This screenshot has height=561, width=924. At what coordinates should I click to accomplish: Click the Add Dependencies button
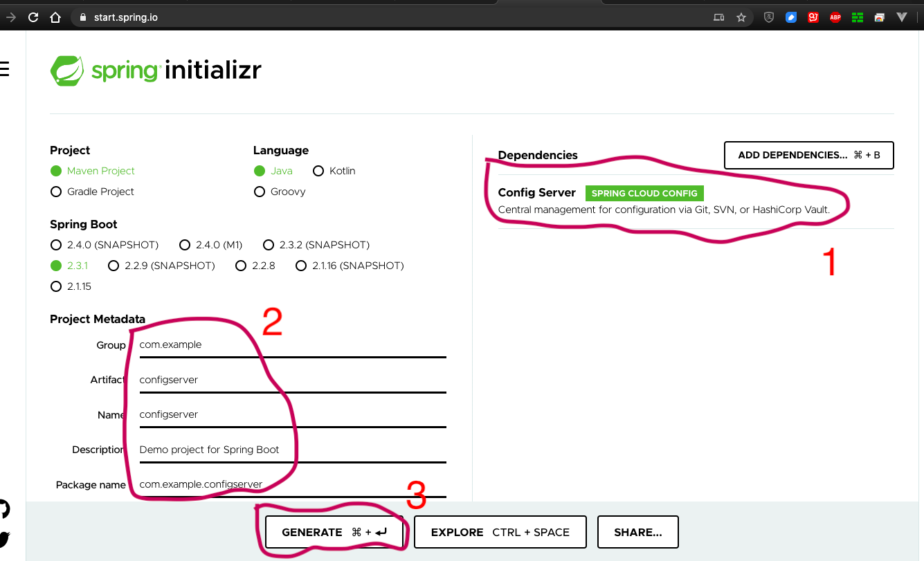(809, 155)
